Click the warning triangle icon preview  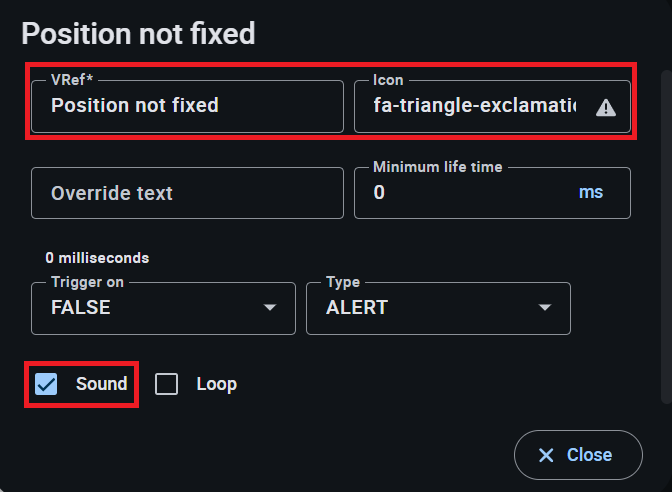[x=606, y=107]
